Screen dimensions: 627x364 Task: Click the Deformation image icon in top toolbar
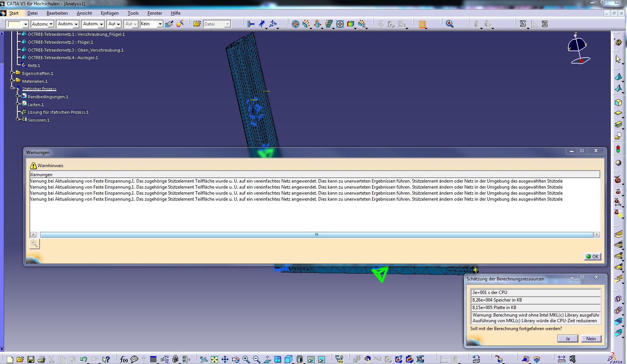coord(381,24)
